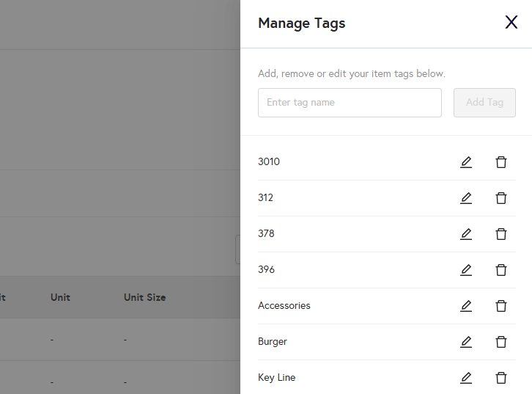This screenshot has height=394, width=532.
Task: Click the Add Tag button
Action: (x=484, y=103)
